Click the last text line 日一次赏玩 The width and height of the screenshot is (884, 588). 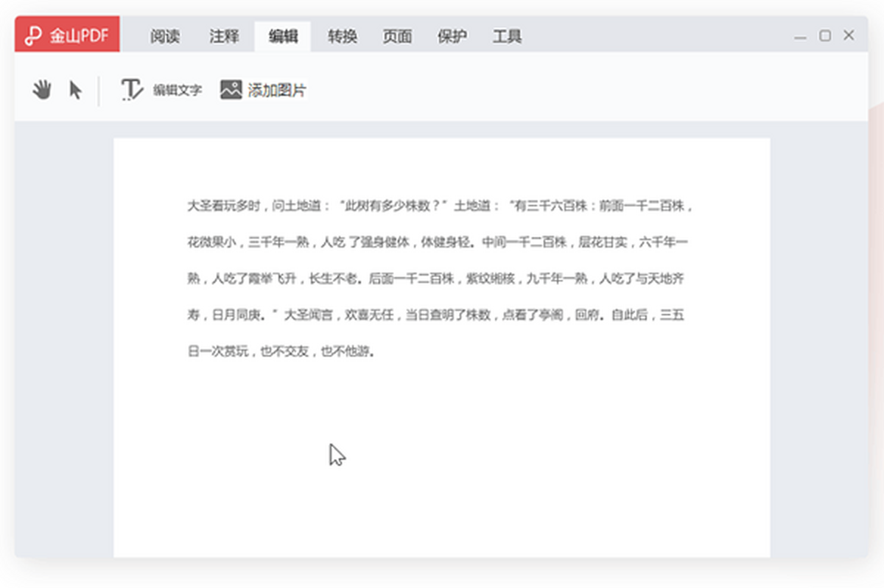tap(281, 351)
